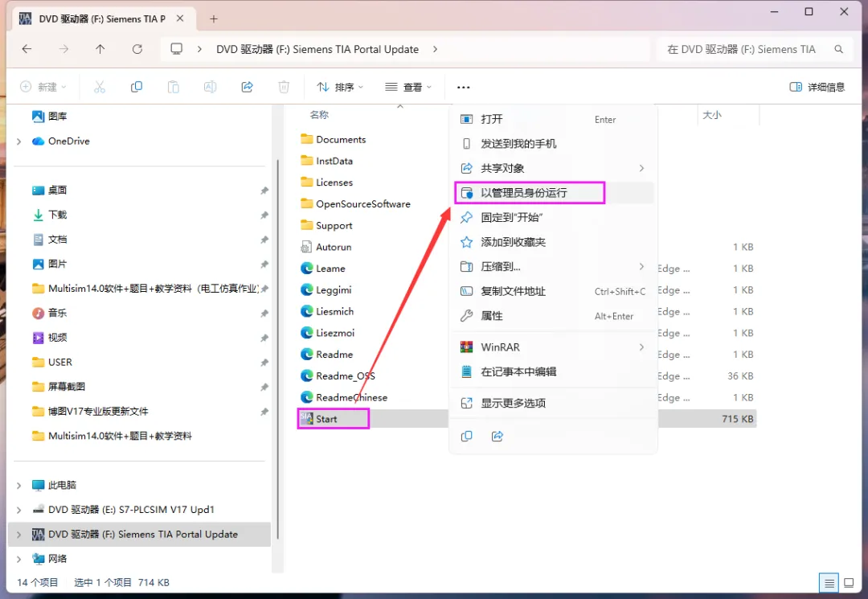
Task: Click the PC monitor icon in address bar
Action: 177,49
